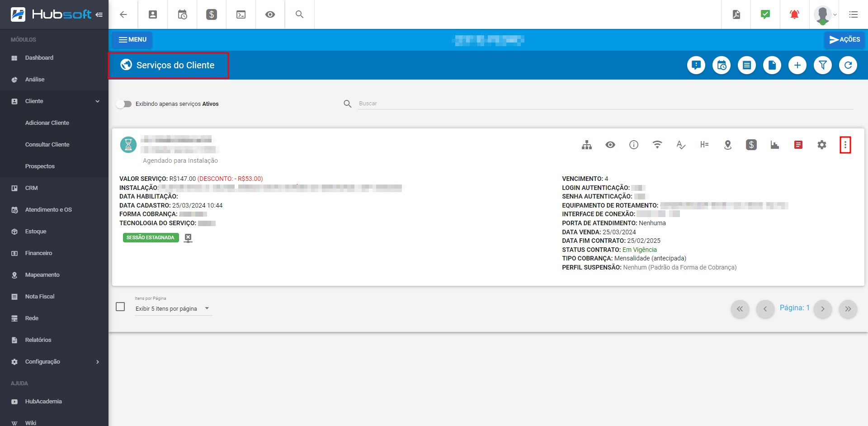Click the alert speech bubble round button

click(696, 65)
